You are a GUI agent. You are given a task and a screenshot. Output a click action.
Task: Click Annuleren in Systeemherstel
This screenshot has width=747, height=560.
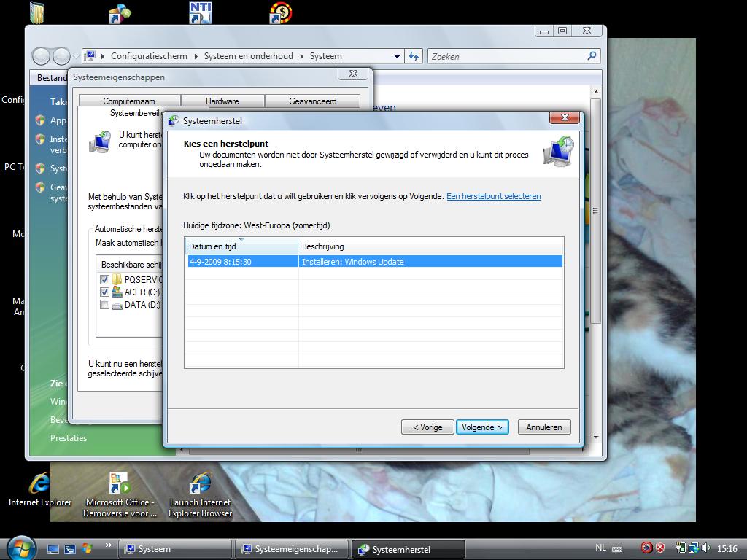click(x=544, y=427)
